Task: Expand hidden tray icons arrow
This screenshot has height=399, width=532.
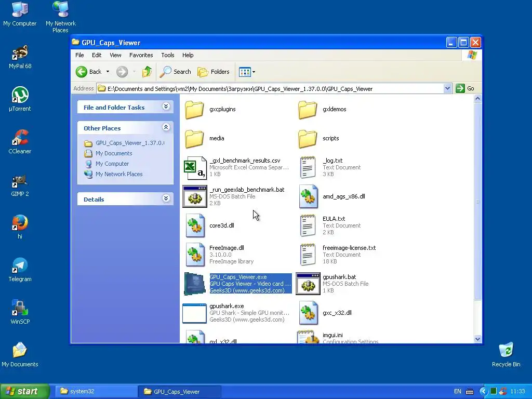Action: click(x=484, y=392)
